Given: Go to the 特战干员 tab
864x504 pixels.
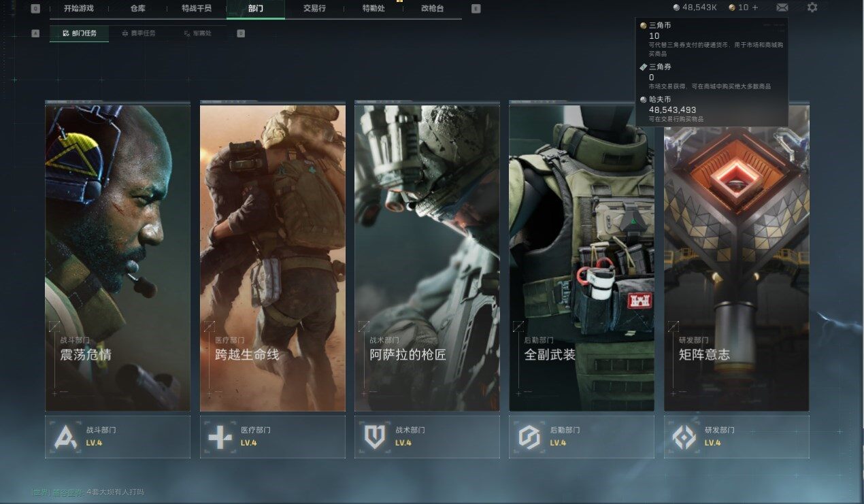Looking at the screenshot, I should tap(197, 9).
